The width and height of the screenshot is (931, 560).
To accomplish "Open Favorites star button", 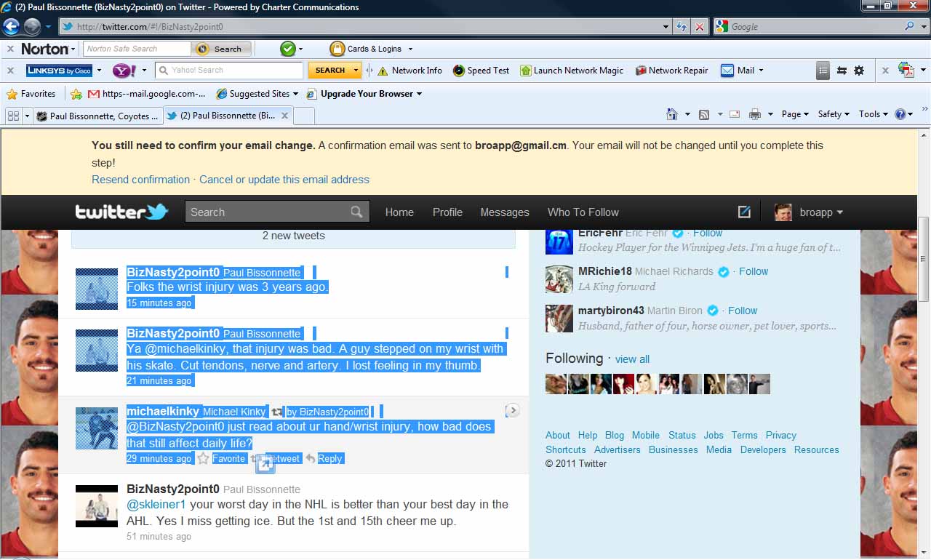I will tap(31, 94).
